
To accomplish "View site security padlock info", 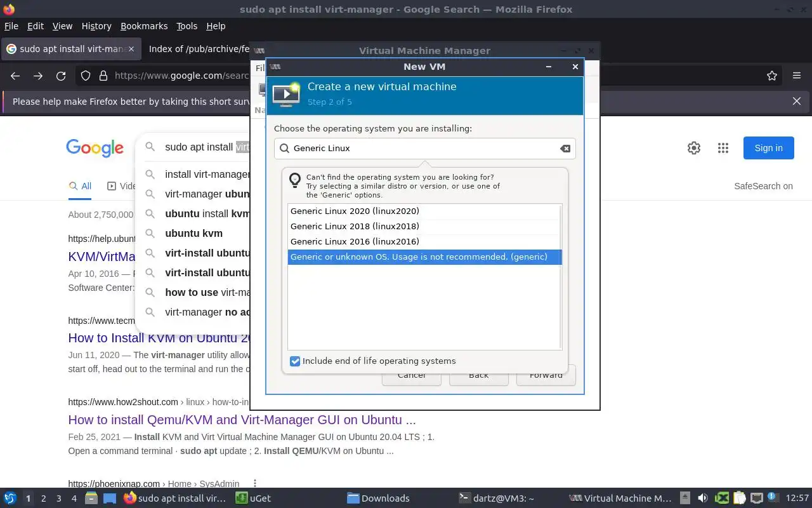I will coord(103,76).
